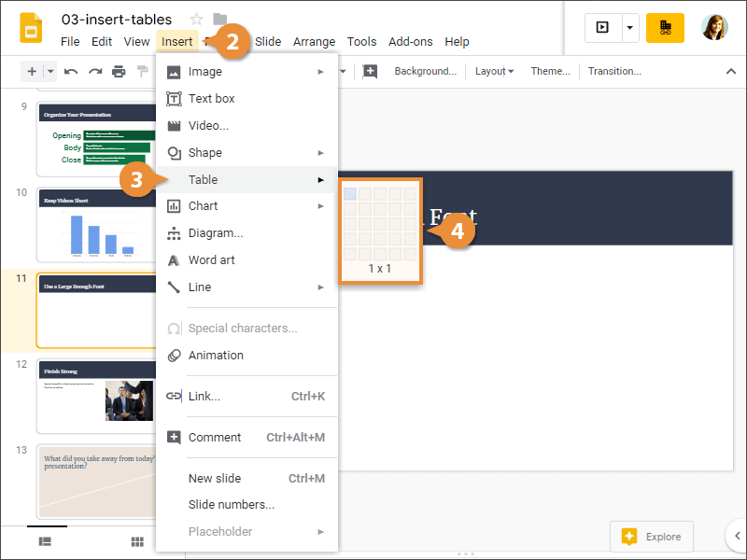Click the Explore sparkle icon
Image resolution: width=747 pixels, height=560 pixels.
click(630, 536)
